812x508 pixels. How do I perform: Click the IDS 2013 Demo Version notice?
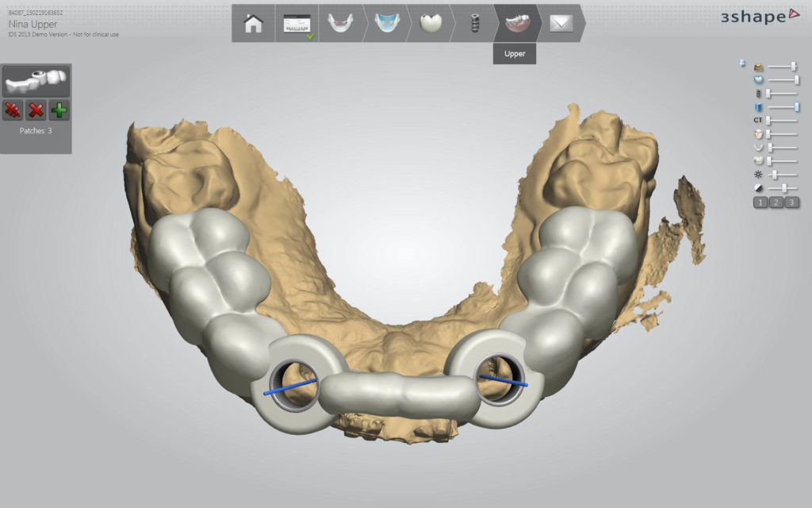(x=63, y=34)
